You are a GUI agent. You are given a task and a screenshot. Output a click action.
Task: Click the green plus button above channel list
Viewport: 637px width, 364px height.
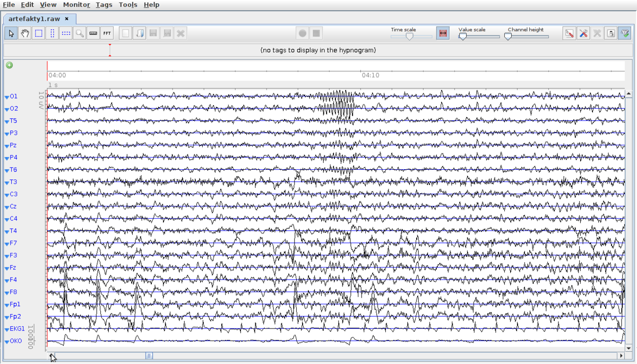[x=9, y=65]
